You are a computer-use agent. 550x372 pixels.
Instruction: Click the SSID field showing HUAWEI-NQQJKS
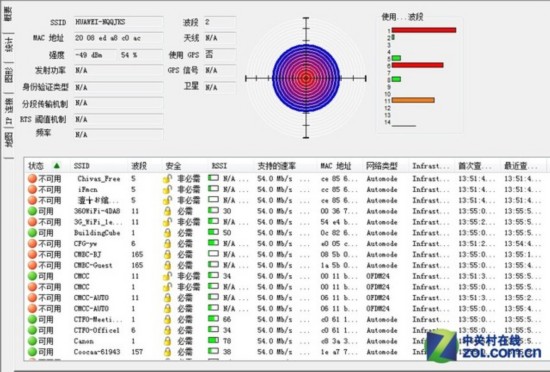click(x=118, y=22)
